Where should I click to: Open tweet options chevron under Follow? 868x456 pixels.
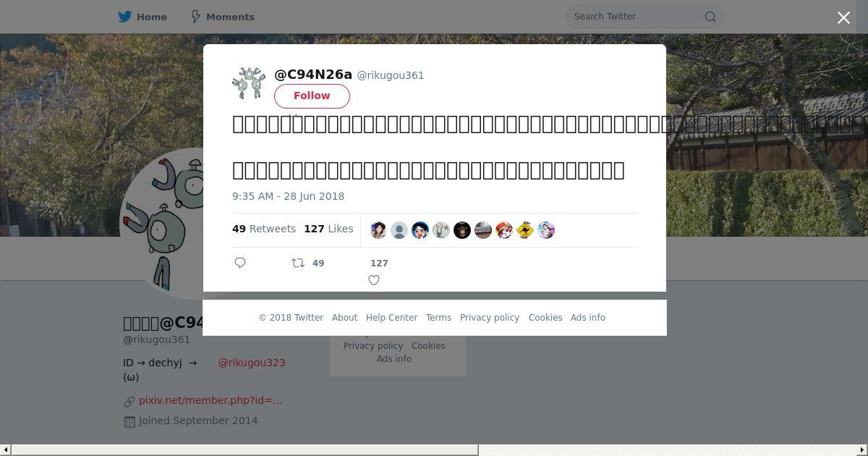coord(293,116)
